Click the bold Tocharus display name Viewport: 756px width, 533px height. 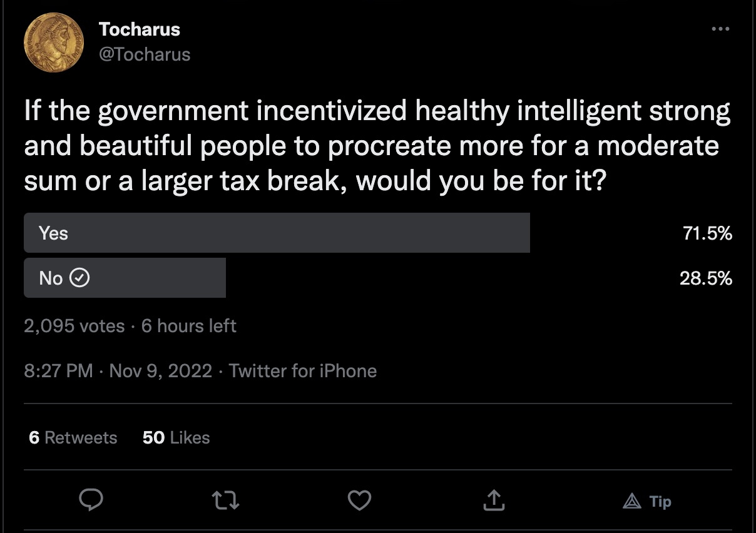pyautogui.click(x=140, y=29)
